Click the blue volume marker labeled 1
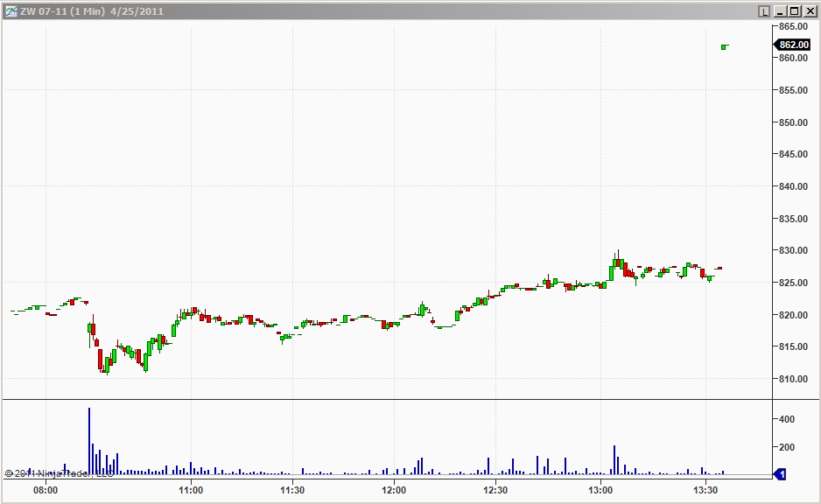This screenshot has height=504, width=821. coord(780,474)
